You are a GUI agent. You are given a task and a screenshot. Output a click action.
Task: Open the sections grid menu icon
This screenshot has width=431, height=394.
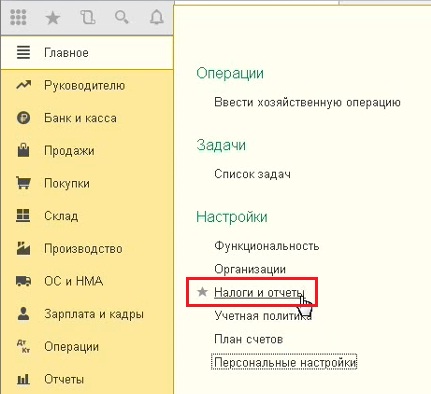point(18,17)
